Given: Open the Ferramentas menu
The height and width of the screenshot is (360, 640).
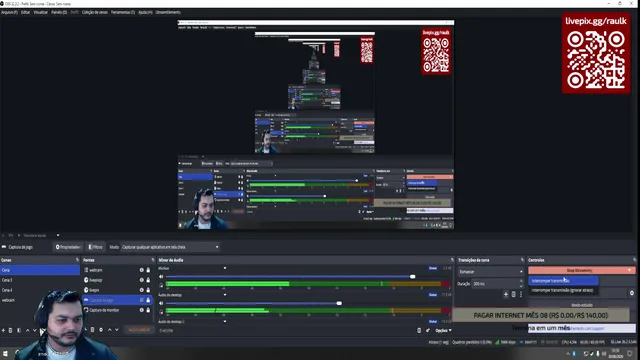Looking at the screenshot, I should 123,12.
